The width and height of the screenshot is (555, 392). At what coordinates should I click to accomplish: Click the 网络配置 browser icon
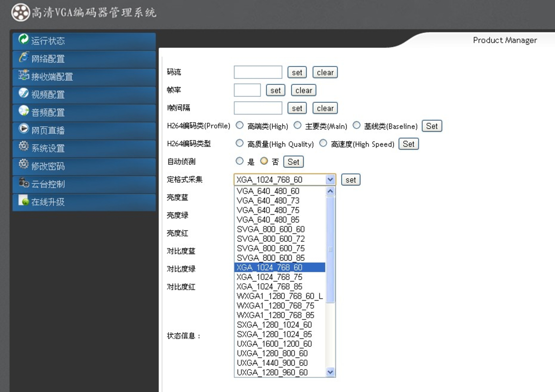point(24,57)
